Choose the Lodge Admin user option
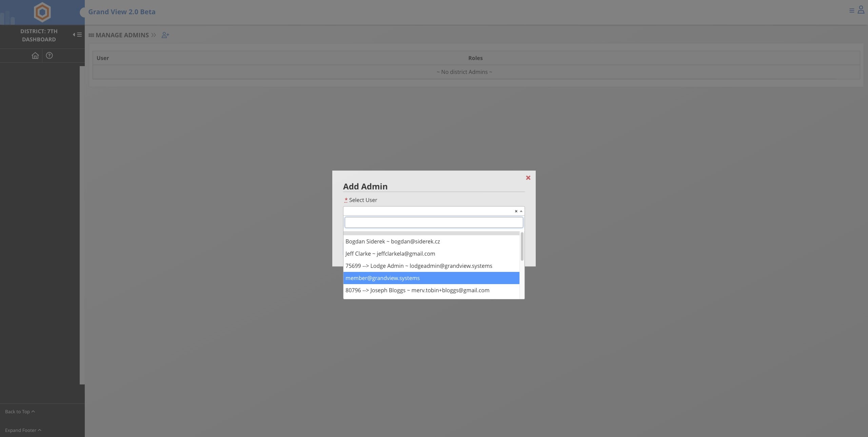 coord(431,266)
